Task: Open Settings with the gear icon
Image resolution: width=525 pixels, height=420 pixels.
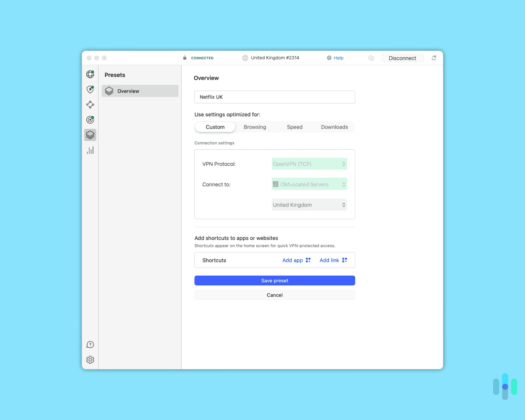Action: pos(90,360)
